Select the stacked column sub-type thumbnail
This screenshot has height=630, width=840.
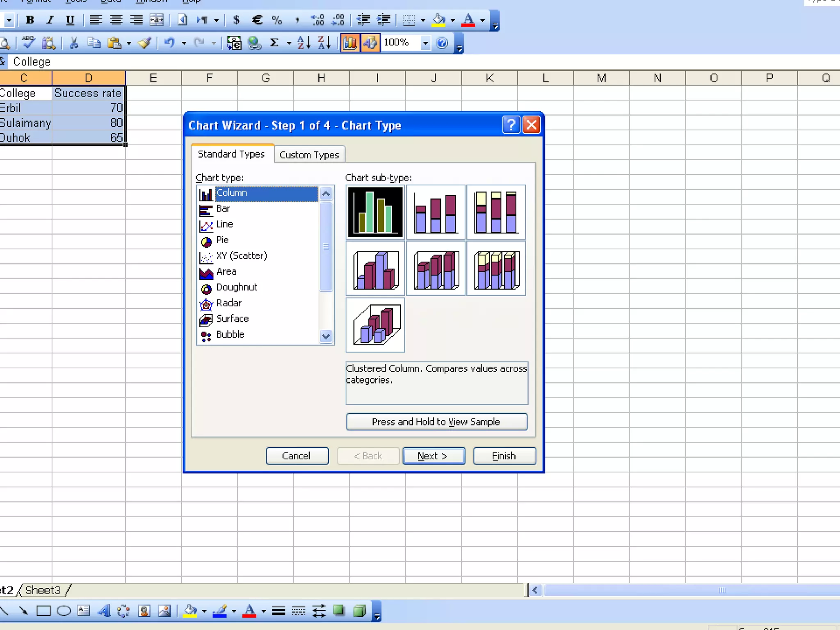(x=436, y=212)
